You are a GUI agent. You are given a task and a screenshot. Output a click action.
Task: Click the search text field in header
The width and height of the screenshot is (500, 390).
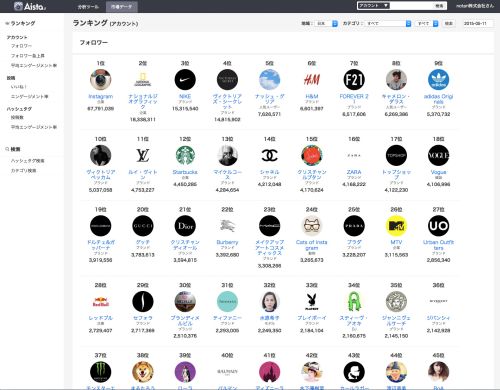[x=411, y=6]
